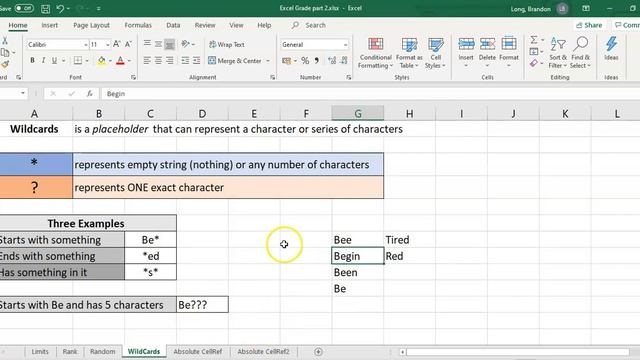The image size is (640, 360).
Task: Open Find & Select menu
Action: coord(580,53)
